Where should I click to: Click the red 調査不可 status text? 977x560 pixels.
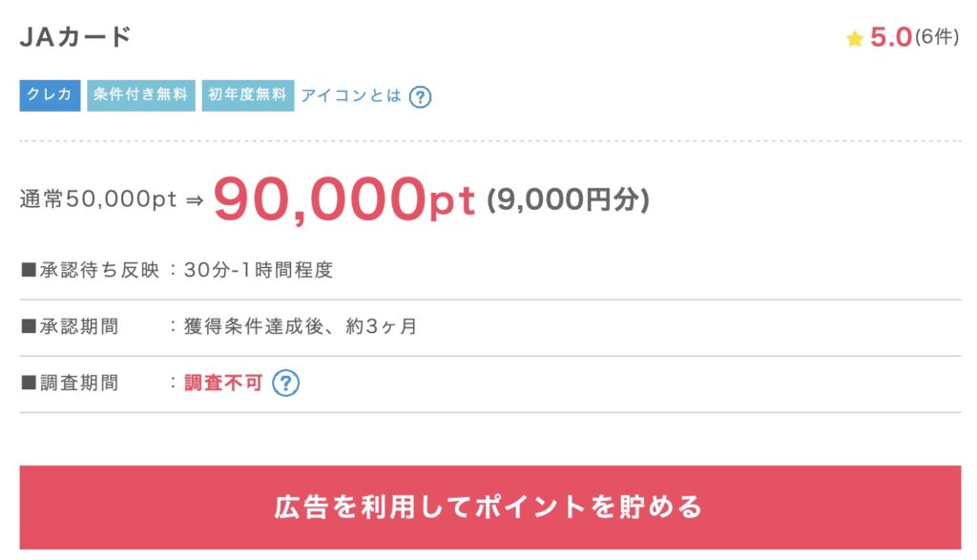coord(222,384)
